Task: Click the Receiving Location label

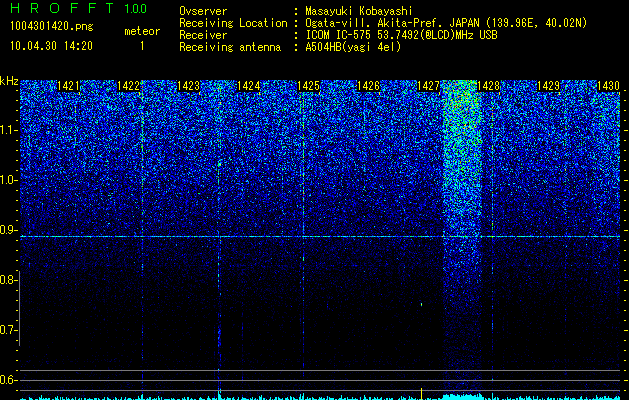Action: point(233,23)
